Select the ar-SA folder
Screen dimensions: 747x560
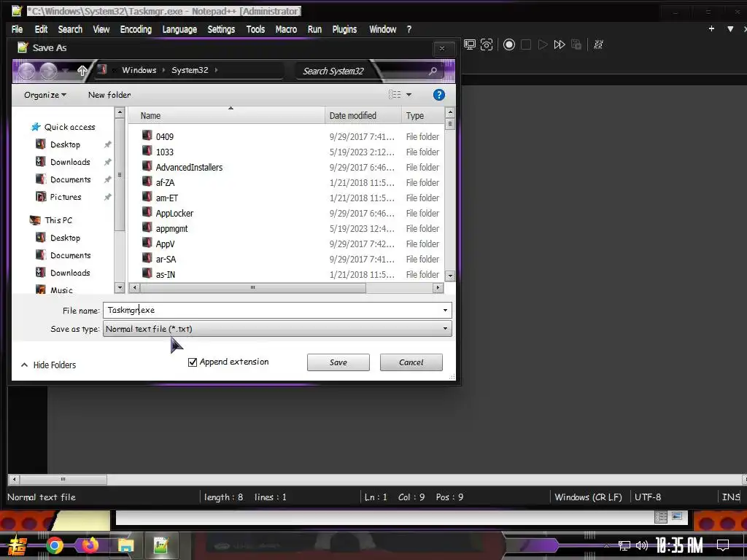coord(166,259)
